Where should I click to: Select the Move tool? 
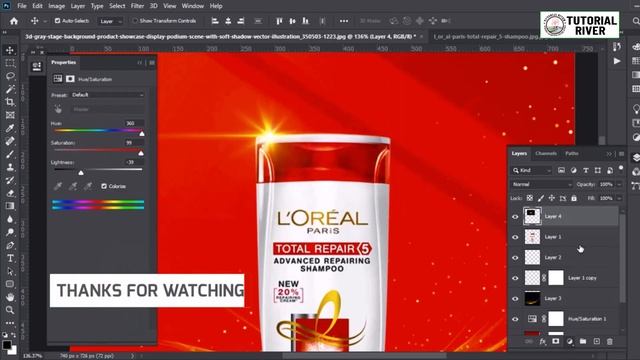click(10, 50)
